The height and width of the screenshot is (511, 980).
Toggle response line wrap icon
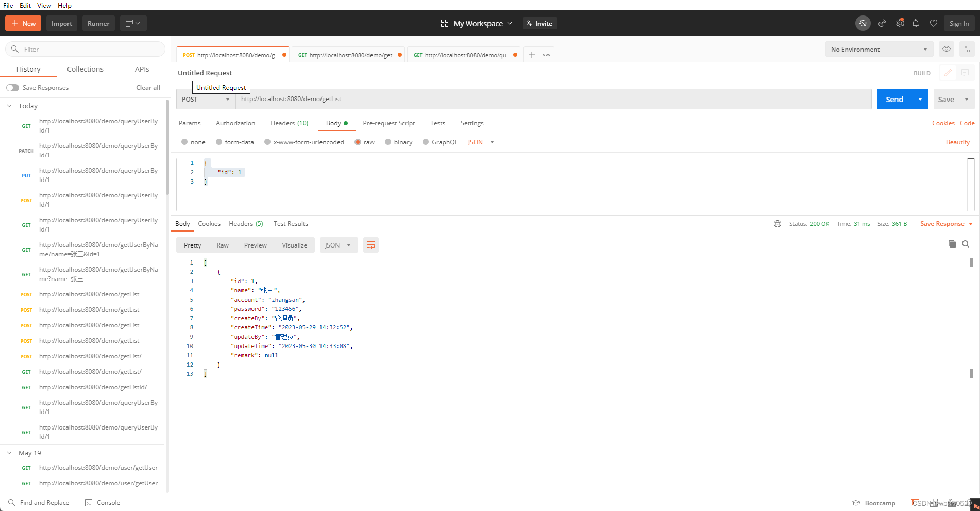(371, 245)
